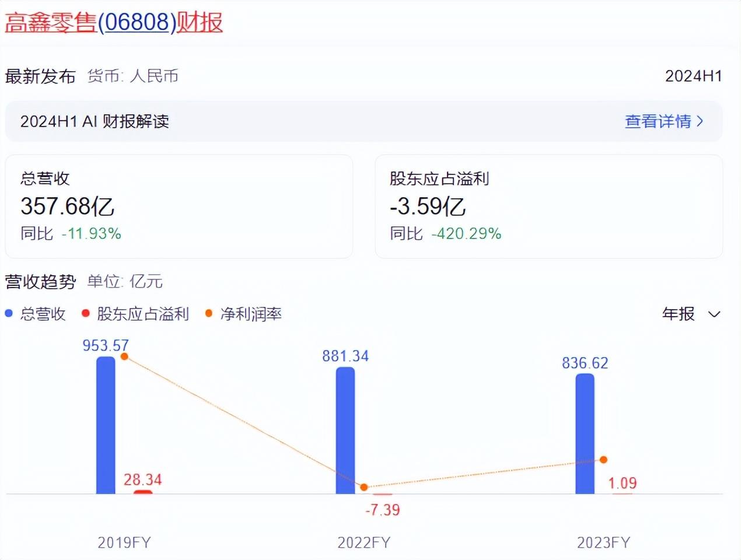
Task: Open the 高鑫零售(06808)财报 title link
Action: (114, 22)
